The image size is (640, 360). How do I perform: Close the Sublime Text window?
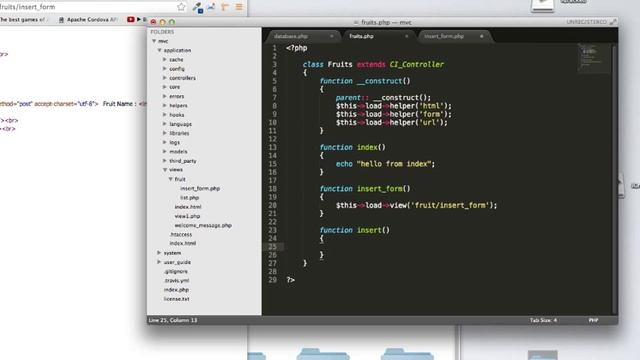(153, 22)
